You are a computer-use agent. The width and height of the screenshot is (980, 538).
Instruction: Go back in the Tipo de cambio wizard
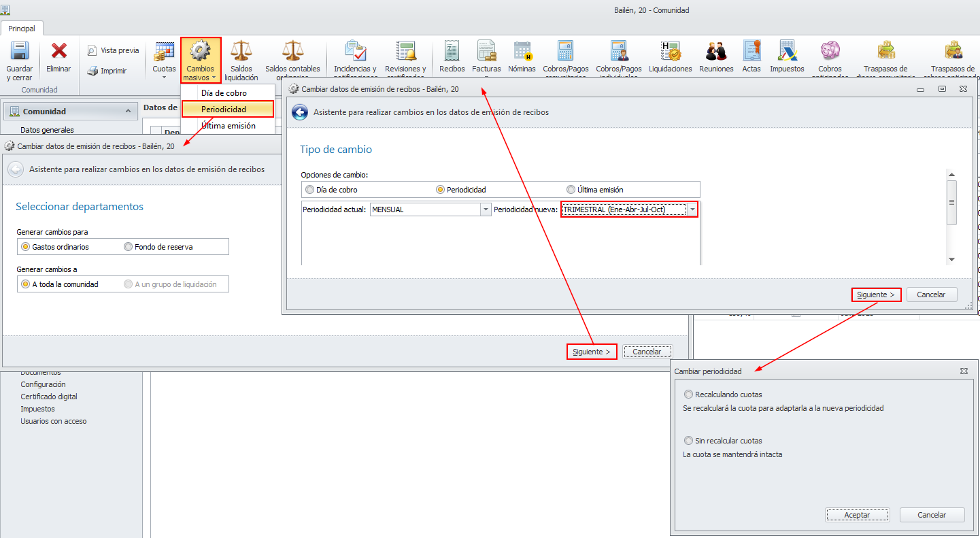[x=300, y=113]
